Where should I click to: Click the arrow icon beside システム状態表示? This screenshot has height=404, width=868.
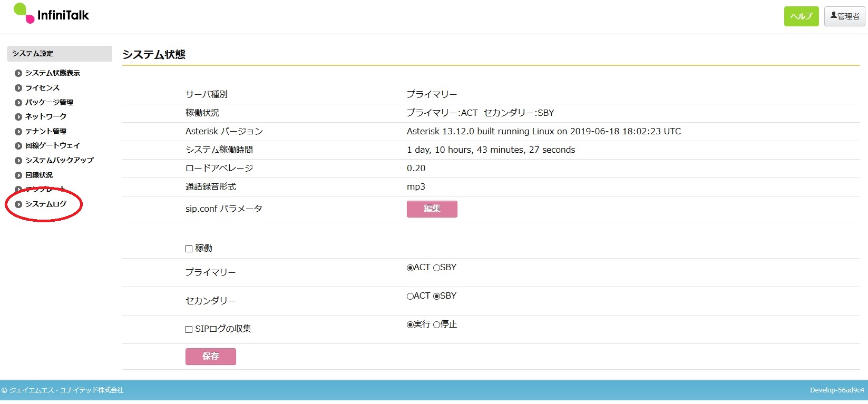[x=18, y=73]
